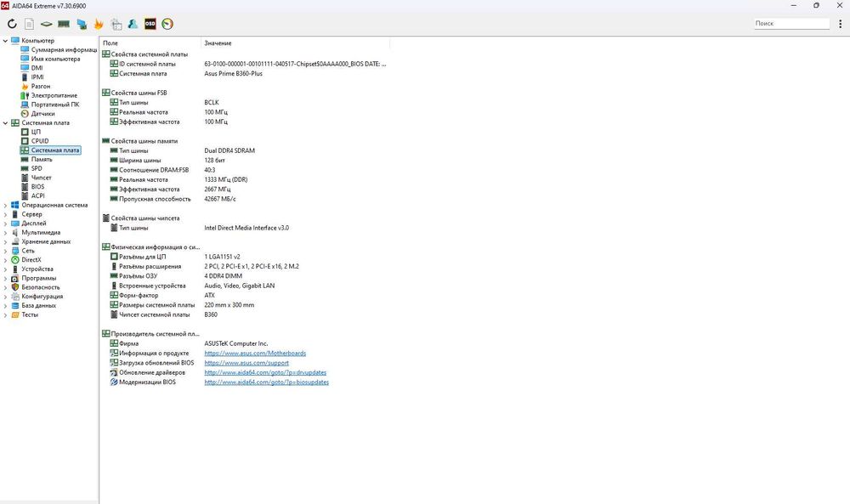Select the ASUSTeK Computer Inc. value
Screen dimensions: 850x504
pos(235,343)
